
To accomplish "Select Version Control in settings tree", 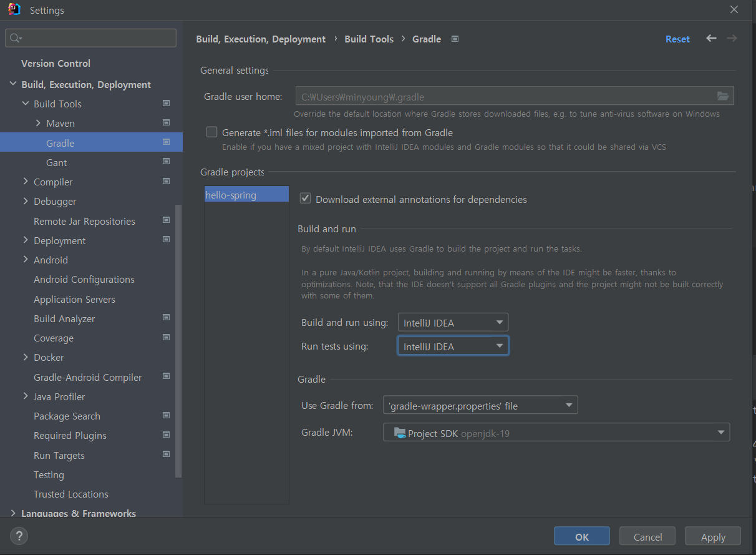I will point(56,63).
